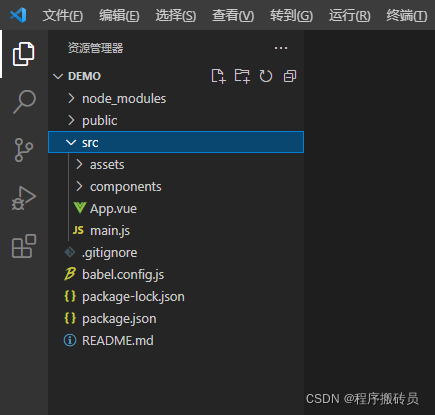Open the Source Control view icon
The image size is (435, 415).
(x=24, y=150)
